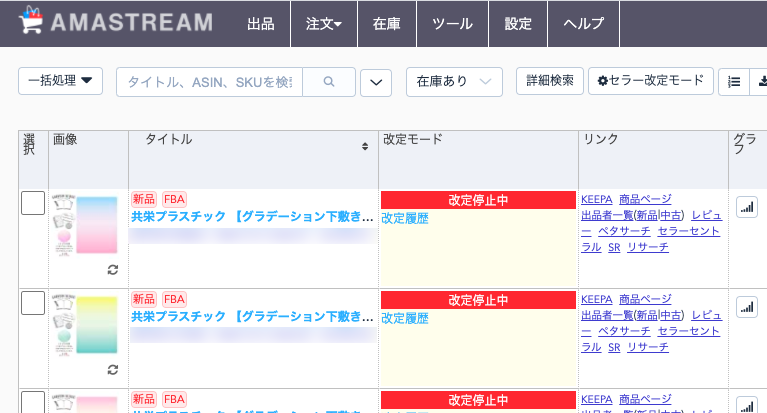Click 改定停止中 bar in third row
Screen dimensions: 767x413
[478, 400]
